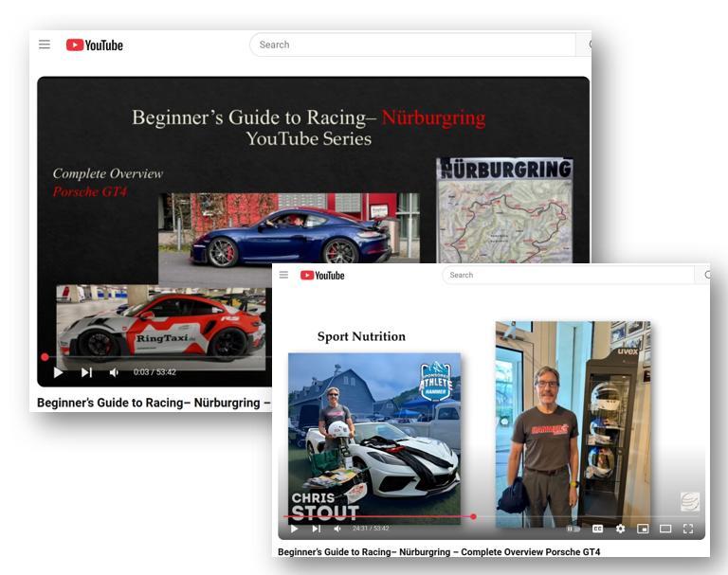
Task: Open settings gear in front player
Action: (x=620, y=529)
